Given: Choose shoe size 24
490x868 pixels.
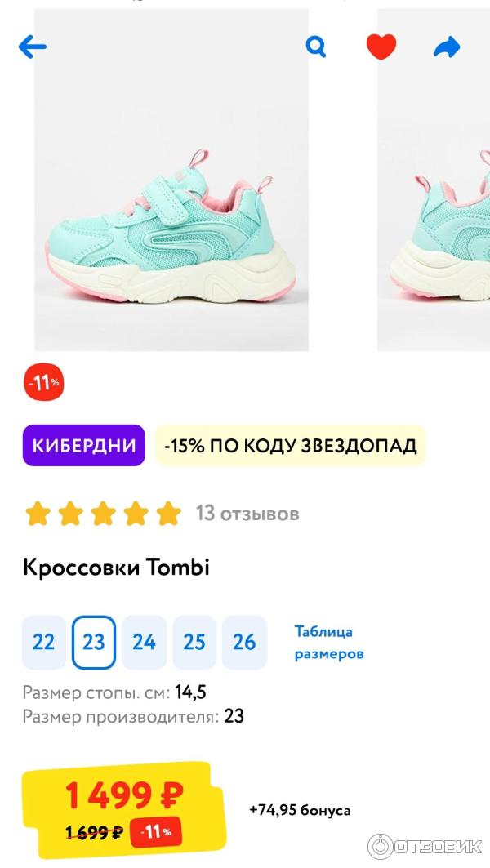Looking at the screenshot, I should pyautogui.click(x=144, y=642).
